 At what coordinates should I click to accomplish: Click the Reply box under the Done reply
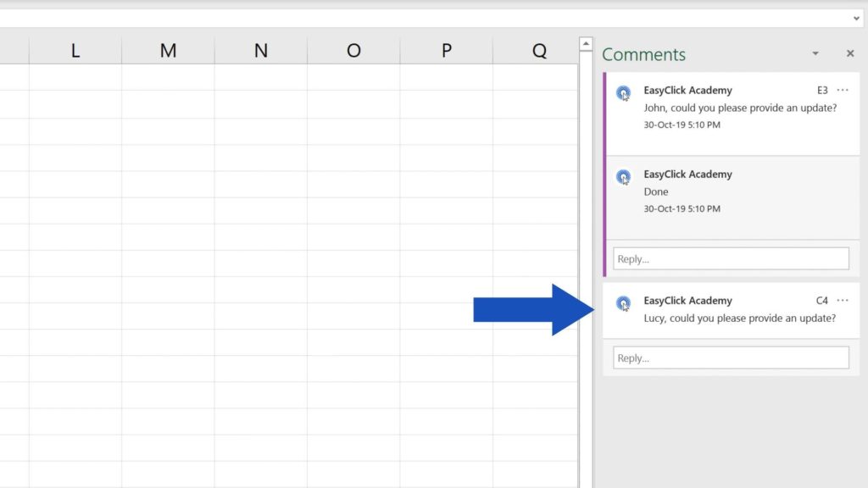(730, 258)
